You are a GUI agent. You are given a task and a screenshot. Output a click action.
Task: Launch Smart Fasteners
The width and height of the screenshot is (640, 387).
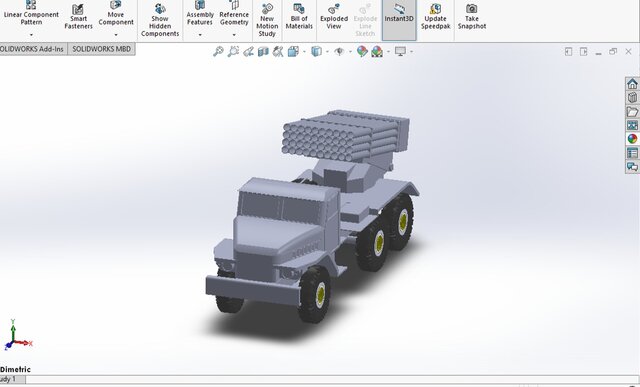78,16
